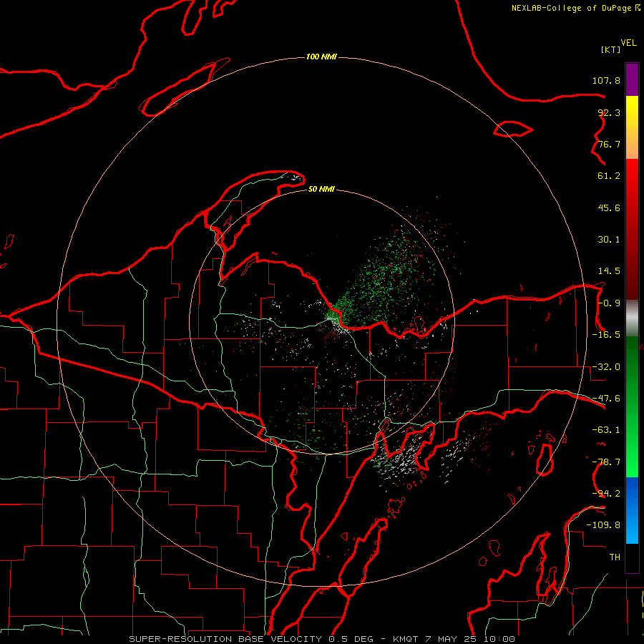The image size is (644, 644).
Task: Pick the black TH segment of the color bar
Action: coord(632,557)
